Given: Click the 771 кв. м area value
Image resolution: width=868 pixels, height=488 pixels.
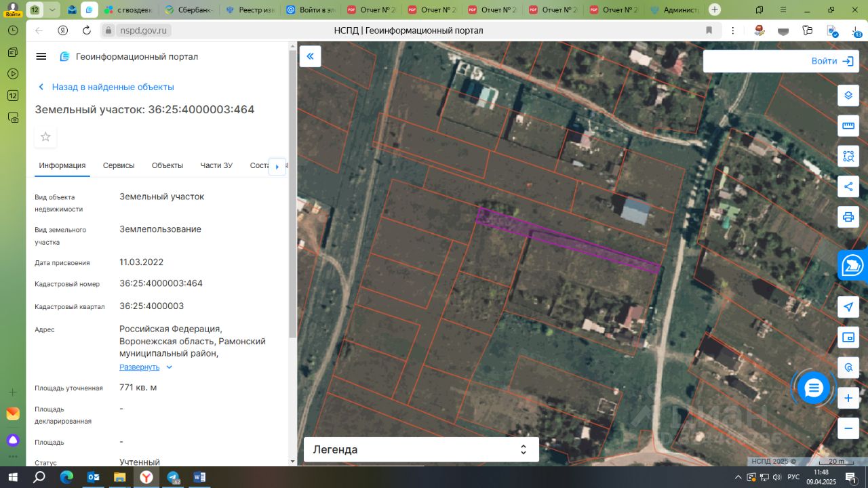Looking at the screenshot, I should 138,388.
